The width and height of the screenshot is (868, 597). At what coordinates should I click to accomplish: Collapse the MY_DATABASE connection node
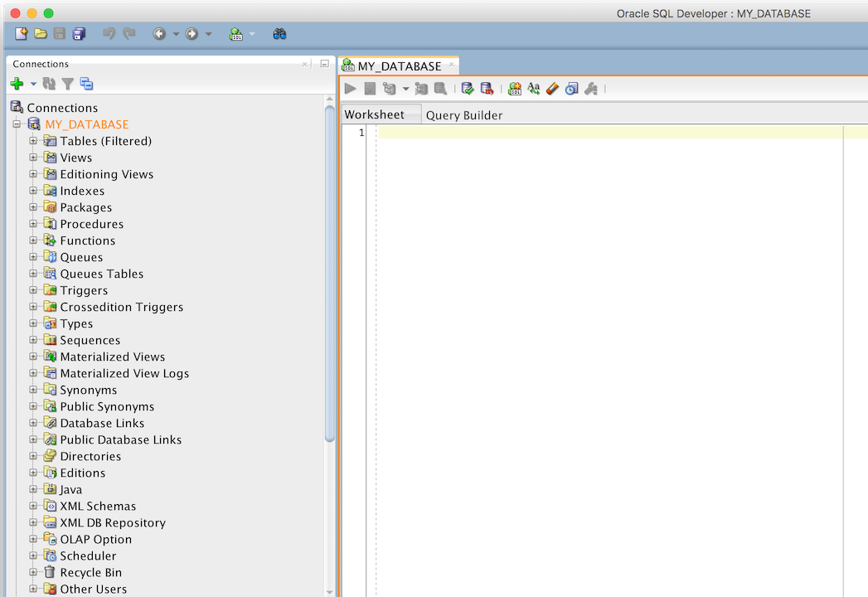point(17,124)
